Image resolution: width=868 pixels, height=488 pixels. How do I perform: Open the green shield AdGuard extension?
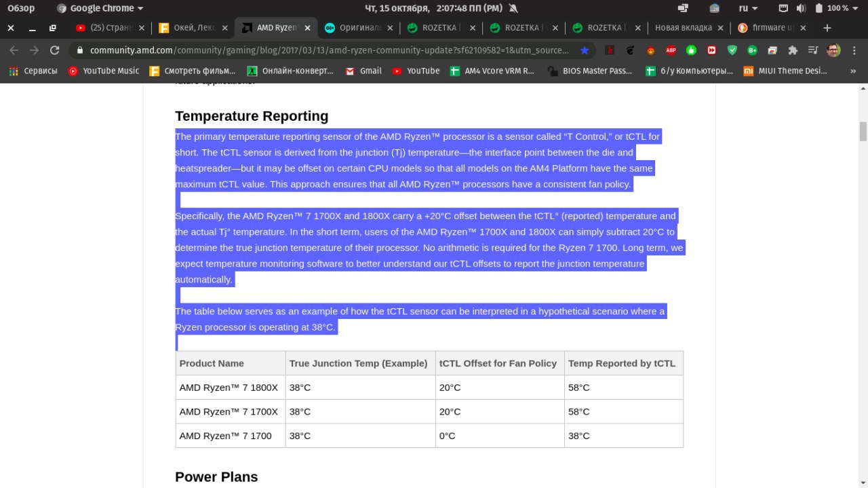click(732, 50)
